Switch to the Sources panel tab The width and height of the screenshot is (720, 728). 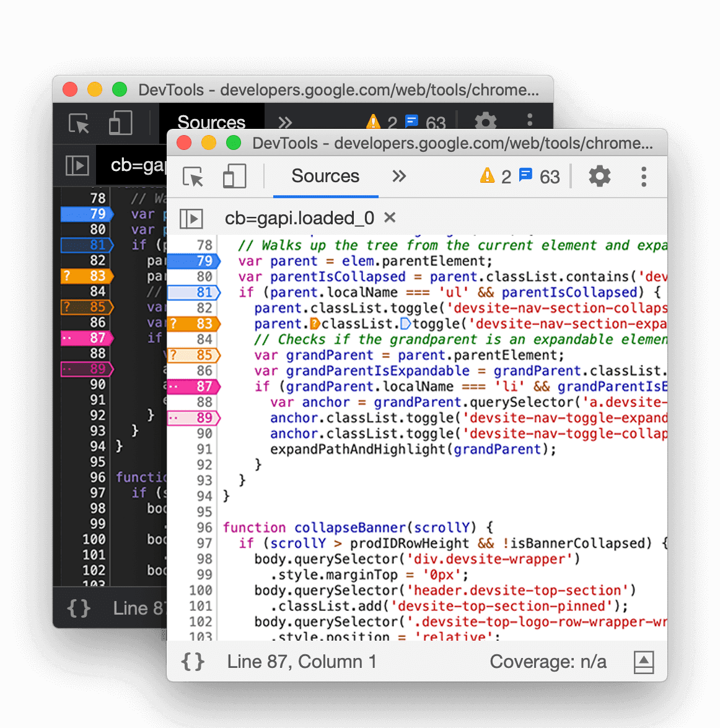pyautogui.click(x=325, y=176)
